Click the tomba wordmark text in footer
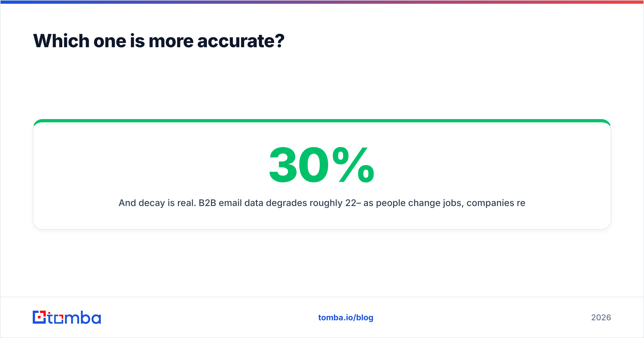The width and height of the screenshot is (644, 338). tap(74, 317)
